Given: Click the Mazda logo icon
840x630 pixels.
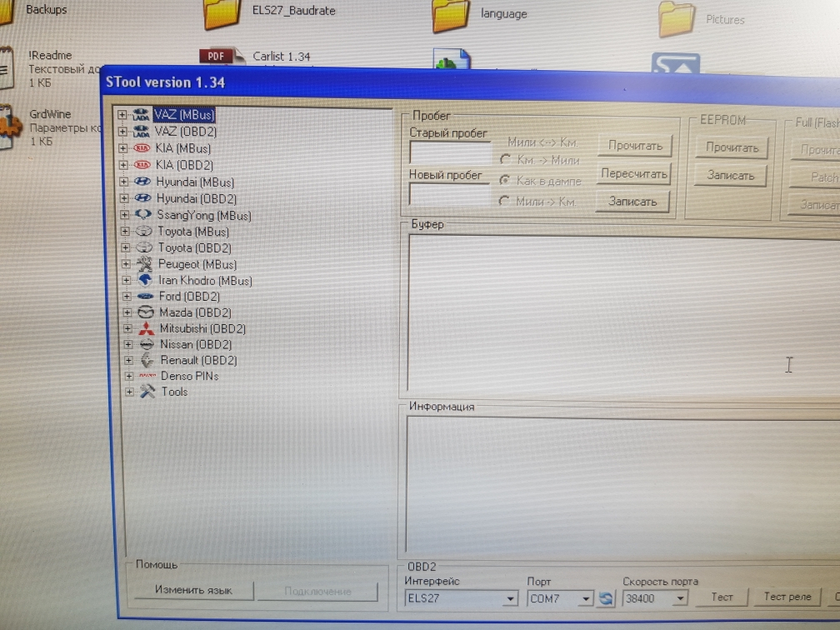Looking at the screenshot, I should (x=146, y=312).
